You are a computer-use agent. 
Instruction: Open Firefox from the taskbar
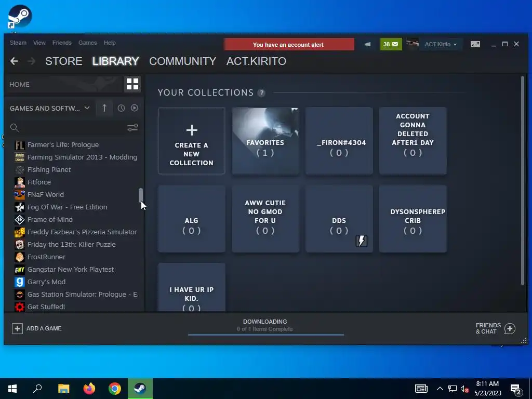point(89,389)
